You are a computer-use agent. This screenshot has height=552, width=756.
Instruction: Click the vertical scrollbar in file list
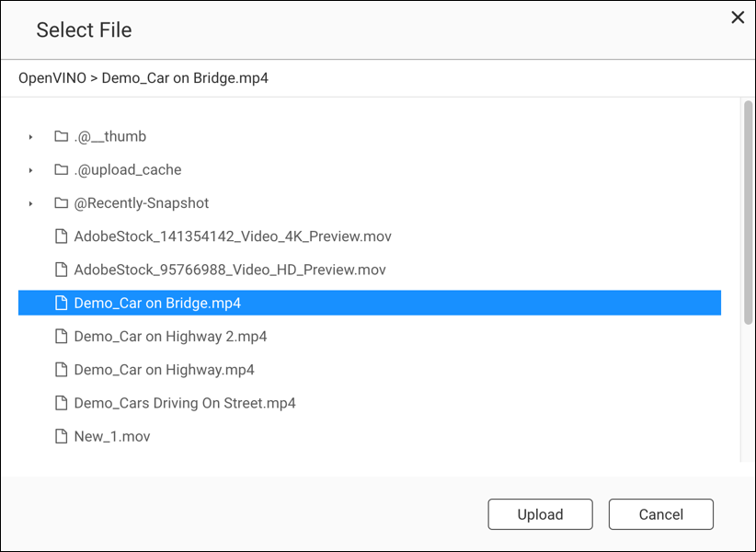coord(748,212)
